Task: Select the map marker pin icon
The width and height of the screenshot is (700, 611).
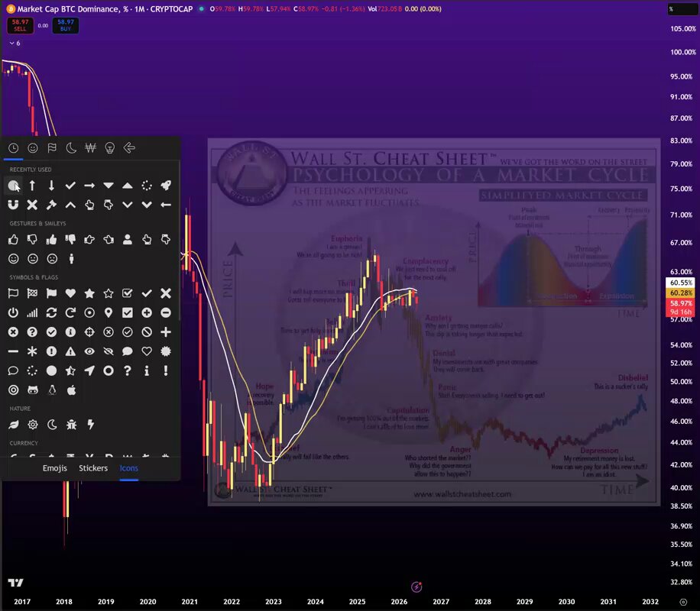Action: pyautogui.click(x=109, y=313)
